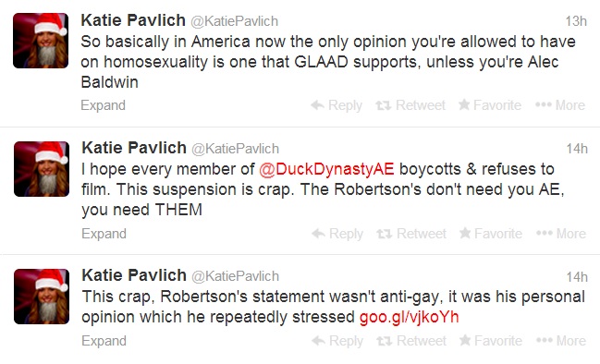Favorite the DuckDynastyAE boycott tweet
The width and height of the screenshot is (600, 364).
click(491, 233)
